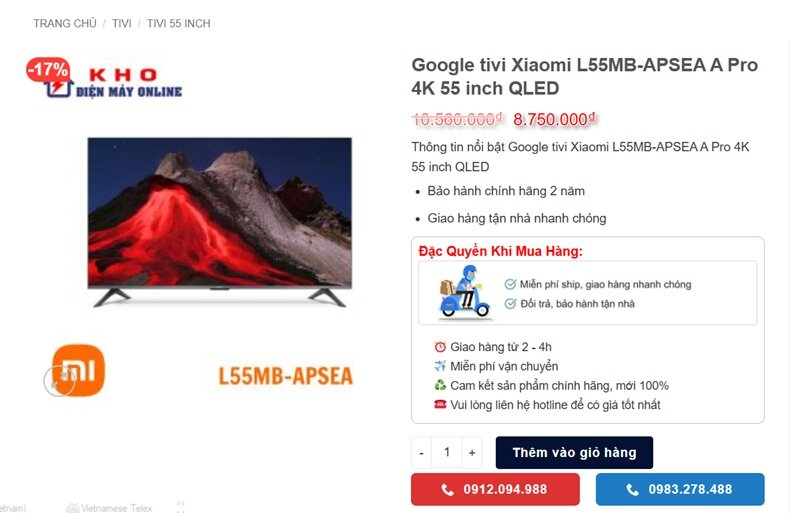Click the -17% discount badge
This screenshot has height=513, width=800.
pos(48,69)
